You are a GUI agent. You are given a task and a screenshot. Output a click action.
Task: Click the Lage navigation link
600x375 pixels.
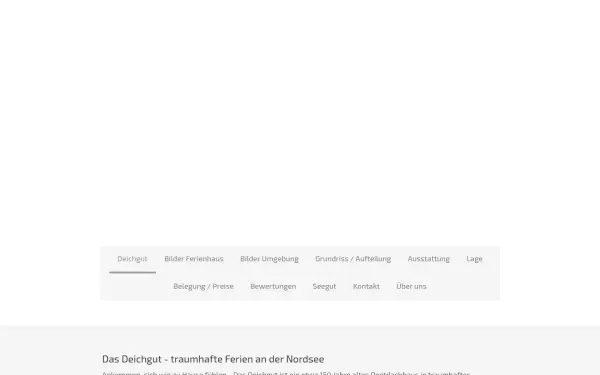pyautogui.click(x=474, y=259)
